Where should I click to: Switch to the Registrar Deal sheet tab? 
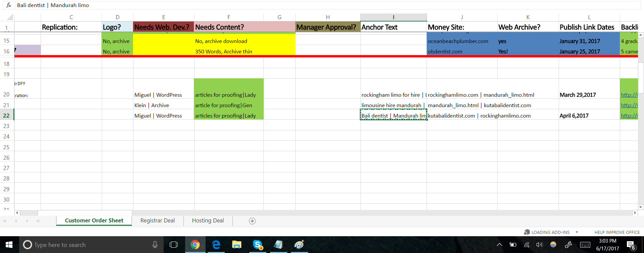coord(157,220)
